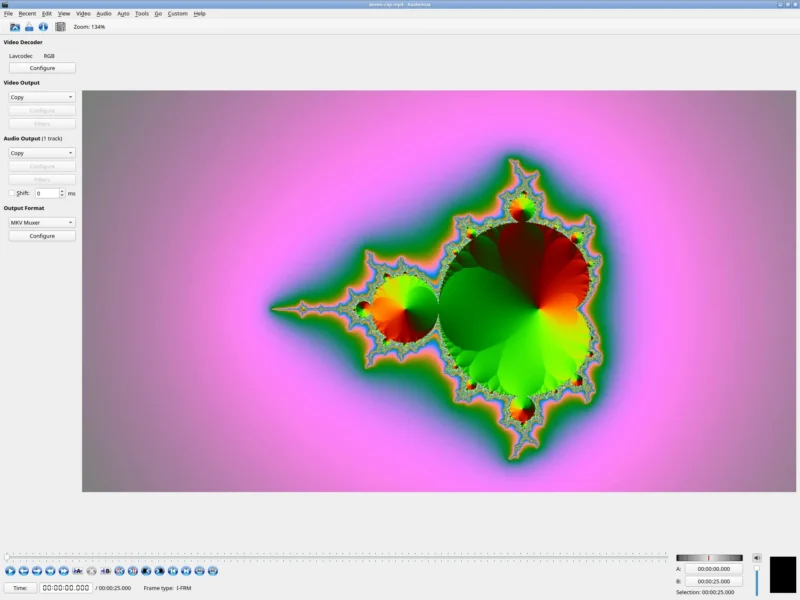Toggle mute with the speaker button
This screenshot has height=600, width=800.
click(x=757, y=558)
